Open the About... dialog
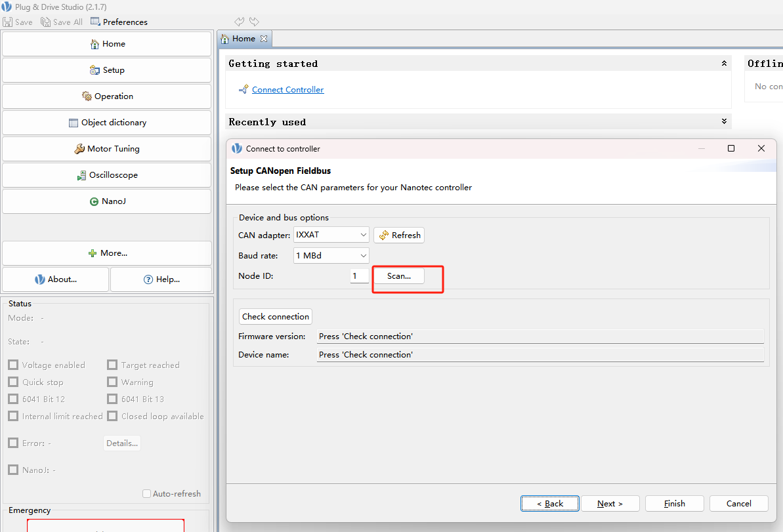This screenshot has height=532, width=783. tap(55, 279)
